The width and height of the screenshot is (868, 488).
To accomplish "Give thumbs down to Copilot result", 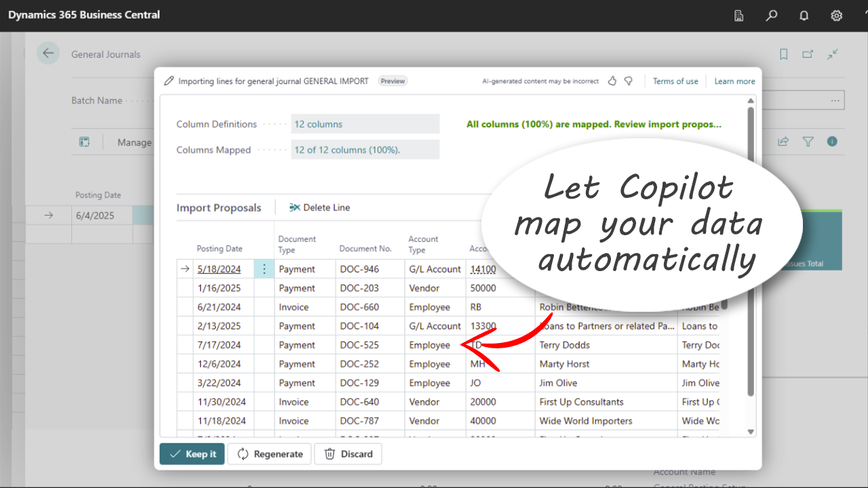I will [x=629, y=81].
